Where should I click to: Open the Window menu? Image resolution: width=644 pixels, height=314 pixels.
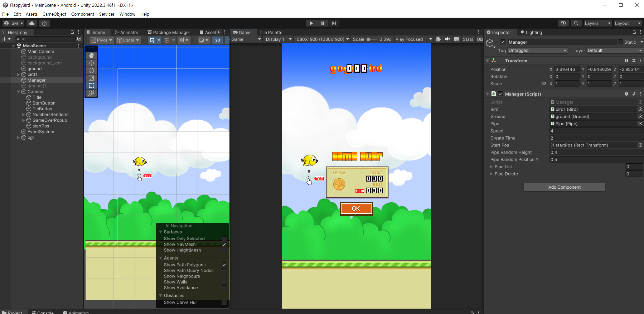click(x=127, y=14)
